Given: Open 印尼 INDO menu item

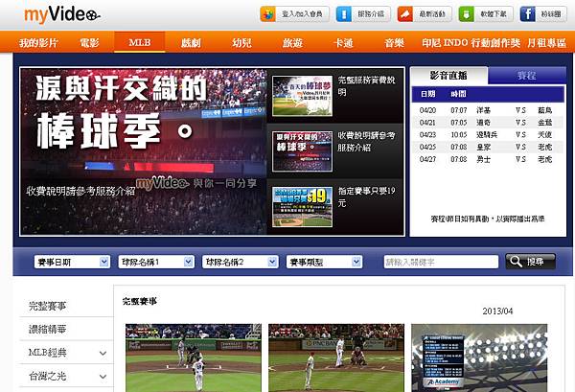Looking at the screenshot, I should click(x=445, y=42).
